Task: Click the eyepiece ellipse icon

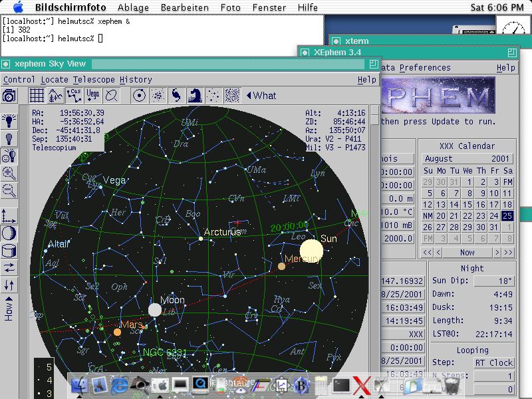Action: pyautogui.click(x=111, y=95)
